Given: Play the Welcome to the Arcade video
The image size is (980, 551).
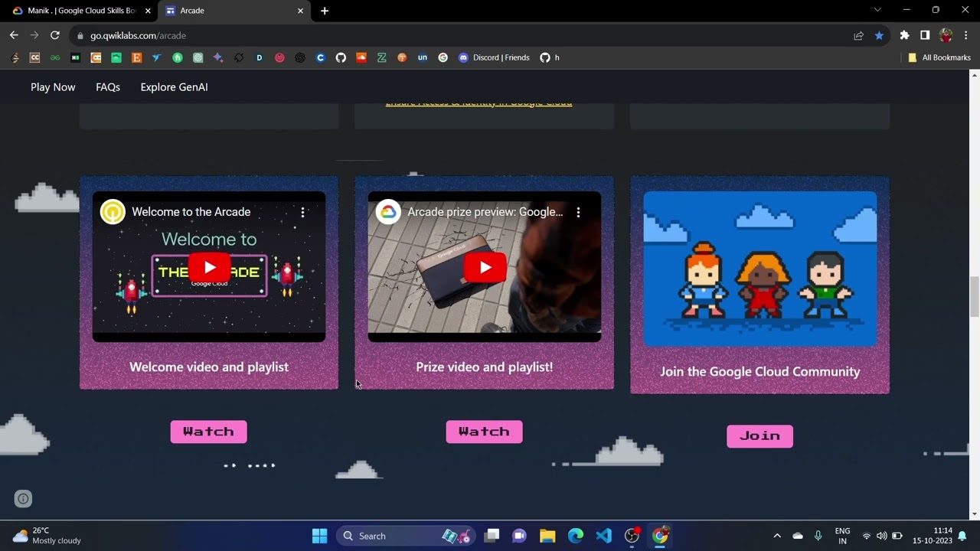Looking at the screenshot, I should [209, 267].
